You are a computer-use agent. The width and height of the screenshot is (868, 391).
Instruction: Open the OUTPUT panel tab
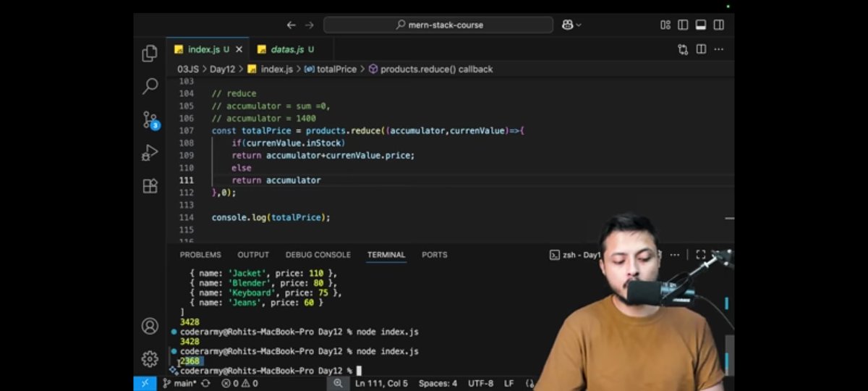pos(253,255)
